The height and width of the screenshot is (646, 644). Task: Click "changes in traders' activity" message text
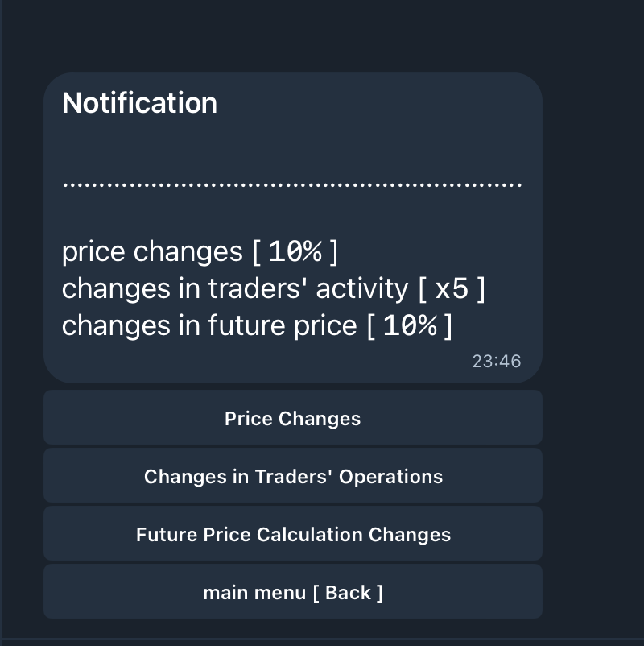tap(235, 288)
